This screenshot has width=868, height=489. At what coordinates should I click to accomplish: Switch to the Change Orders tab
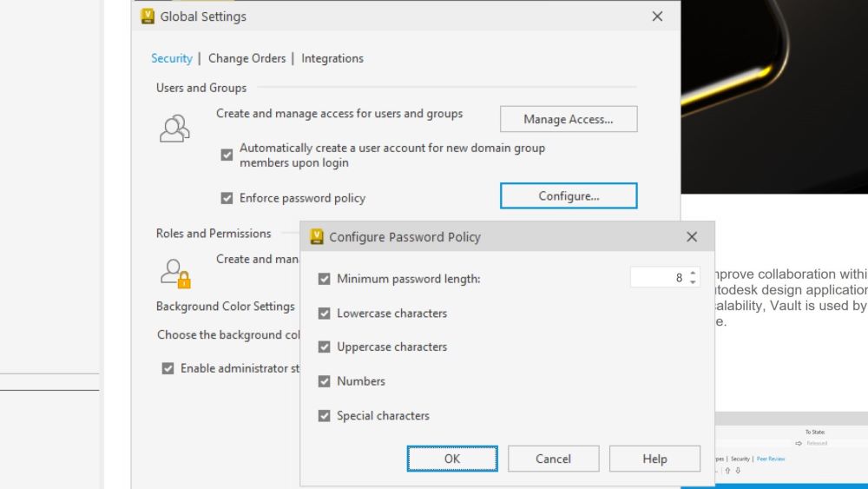(247, 58)
